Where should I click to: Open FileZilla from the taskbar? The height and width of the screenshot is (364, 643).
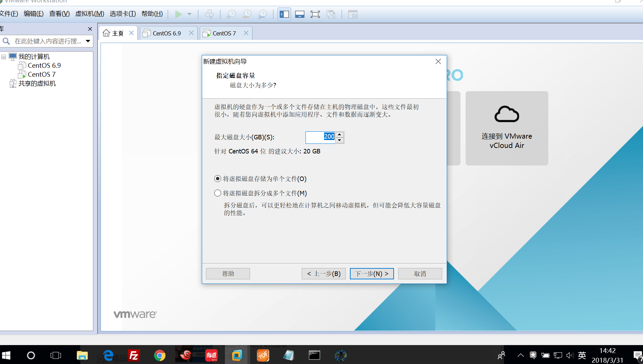(x=134, y=355)
